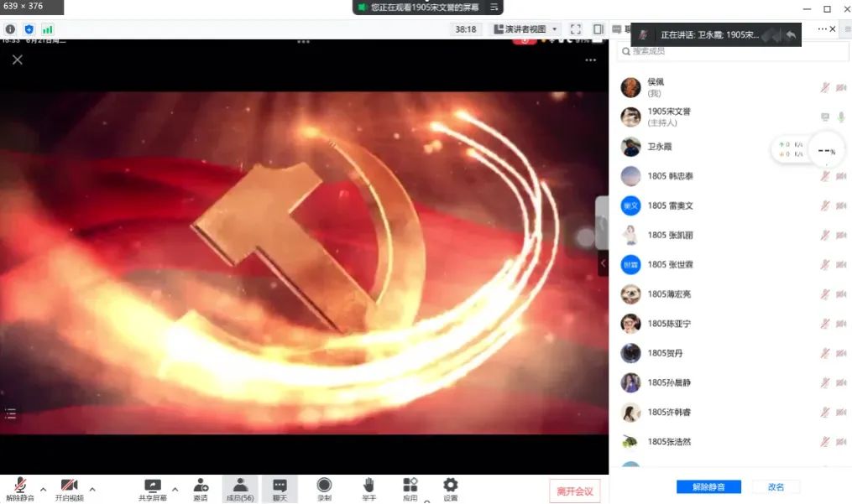Focus the 搜索成员 search field
This screenshot has height=504, width=852.
coord(722,52)
